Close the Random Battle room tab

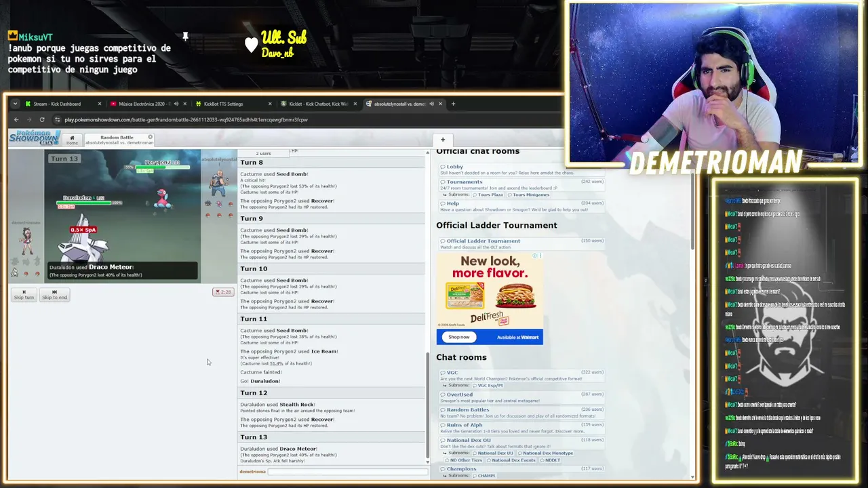click(151, 137)
